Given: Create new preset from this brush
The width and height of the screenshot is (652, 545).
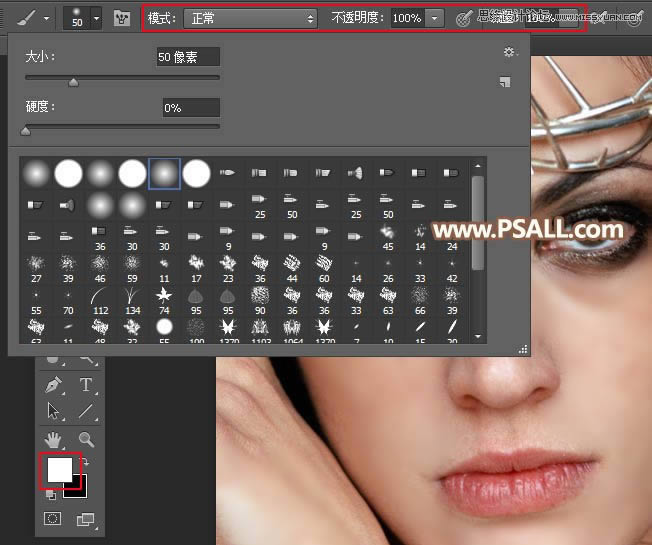Looking at the screenshot, I should tap(505, 83).
